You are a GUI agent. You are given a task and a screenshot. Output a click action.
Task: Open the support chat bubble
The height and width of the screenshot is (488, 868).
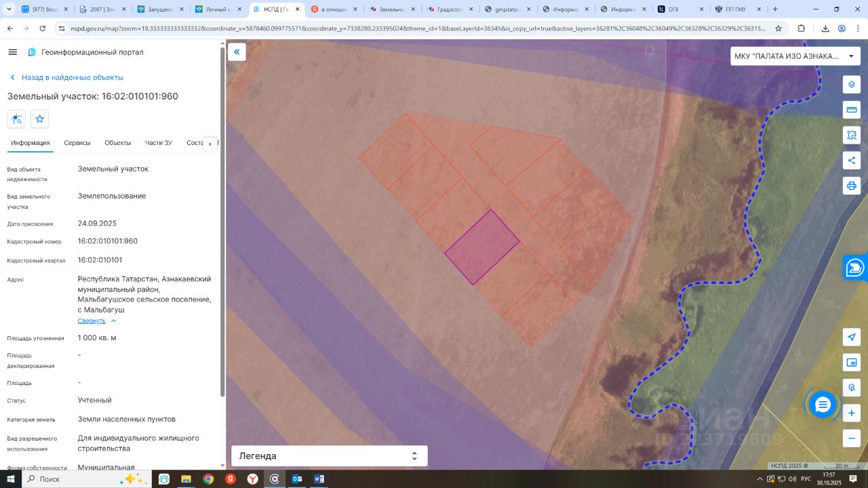(823, 405)
